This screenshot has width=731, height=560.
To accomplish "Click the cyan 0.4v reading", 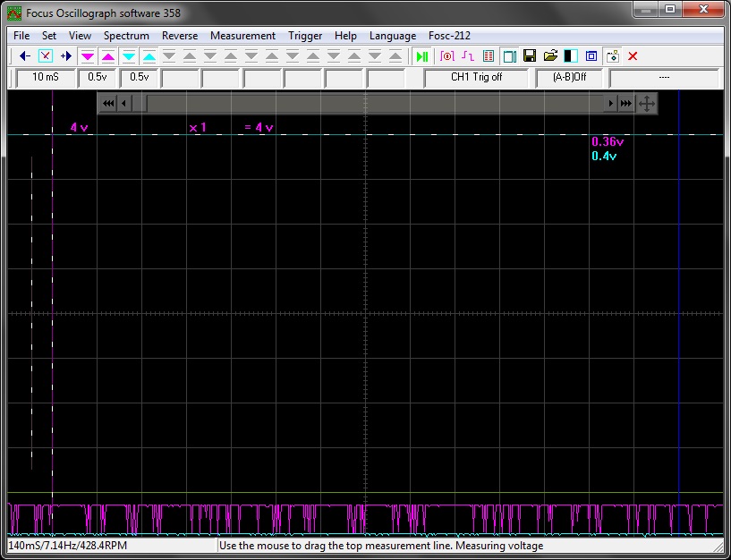I will [604, 157].
